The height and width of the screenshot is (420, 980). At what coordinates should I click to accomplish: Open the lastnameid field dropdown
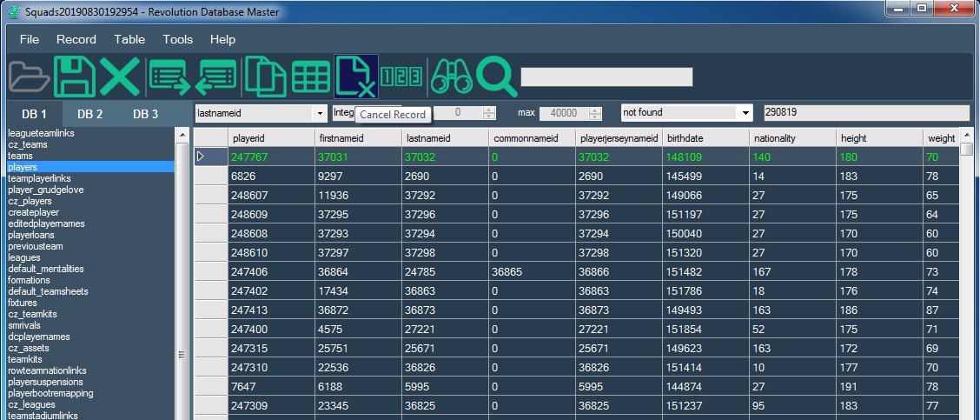point(316,113)
